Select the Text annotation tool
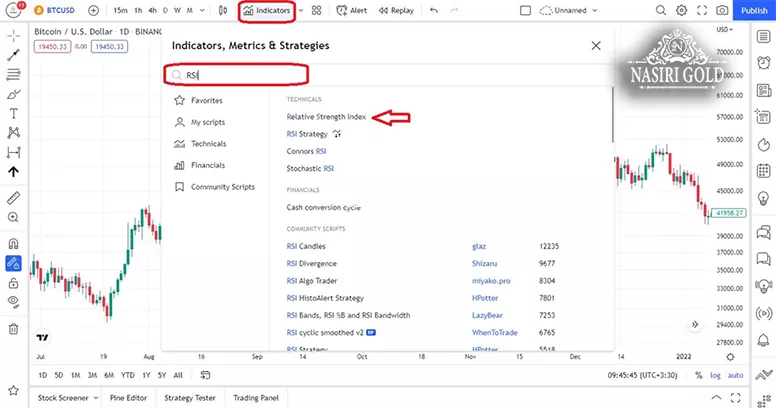The width and height of the screenshot is (776, 408). (x=13, y=113)
